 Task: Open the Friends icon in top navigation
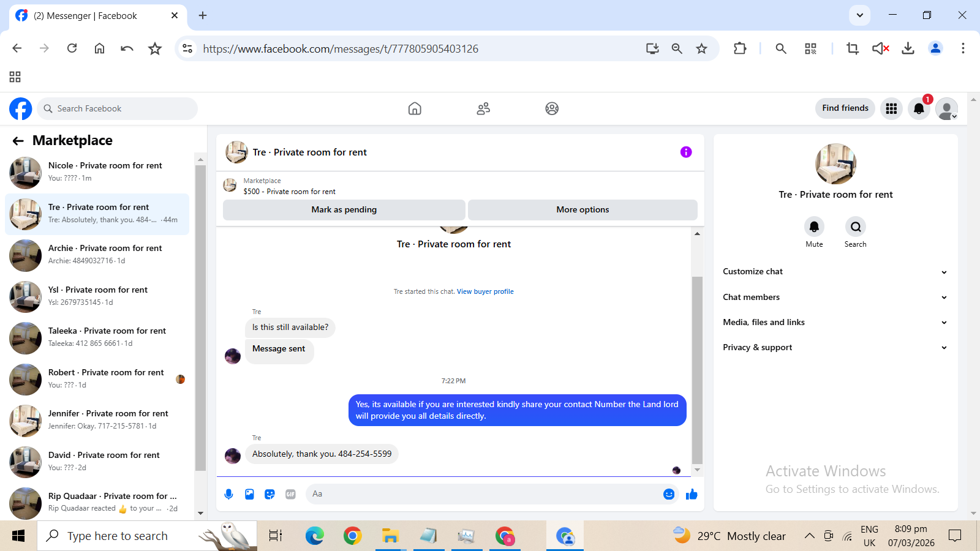pos(483,109)
